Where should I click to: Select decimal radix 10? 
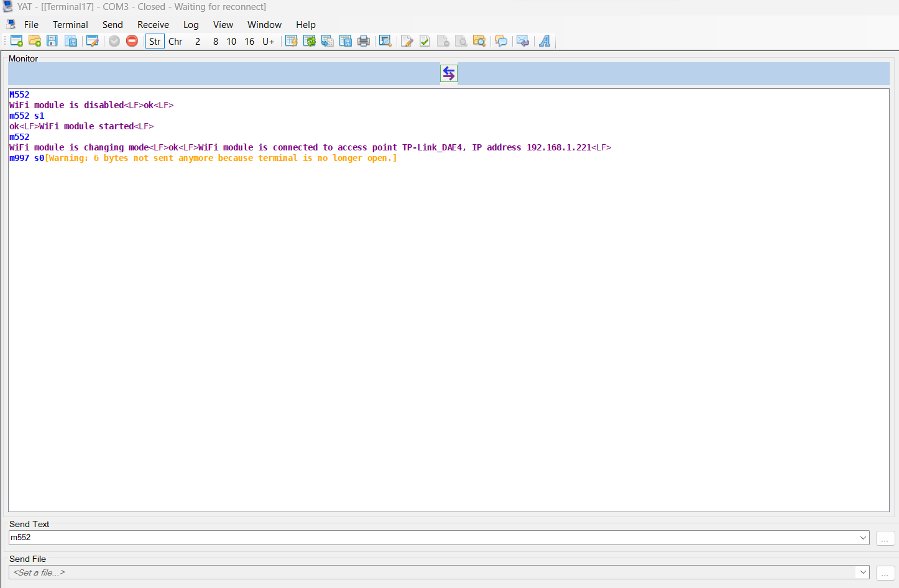(231, 42)
